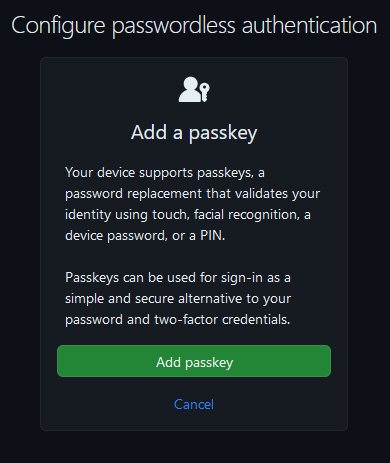This screenshot has width=390, height=463.
Task: Click the "Your device supports passkeys" line
Action: (x=165, y=173)
